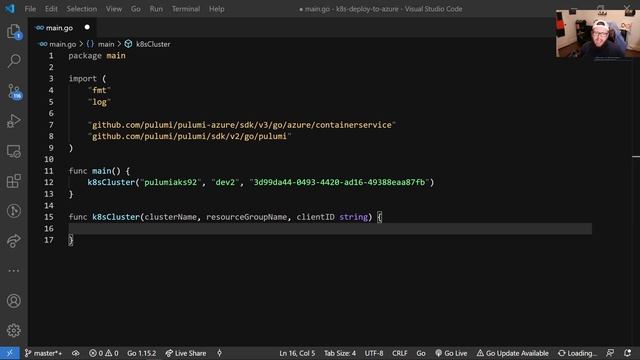Click the watch/eye icon in status bar

[x=76, y=353]
